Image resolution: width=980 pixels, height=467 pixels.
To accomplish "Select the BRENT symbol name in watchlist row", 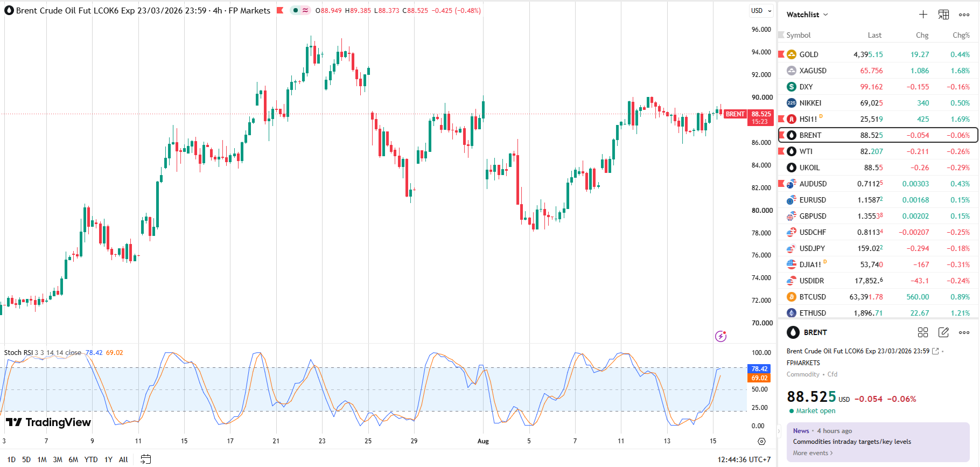I will coord(810,135).
